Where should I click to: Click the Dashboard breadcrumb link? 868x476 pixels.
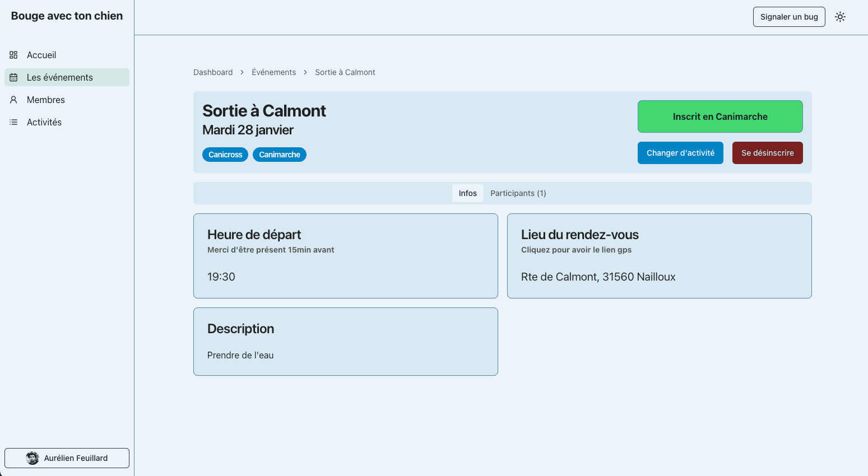click(213, 72)
